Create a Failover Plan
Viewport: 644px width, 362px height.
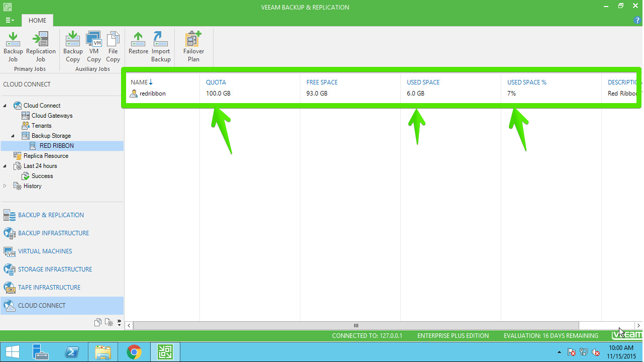[x=193, y=47]
